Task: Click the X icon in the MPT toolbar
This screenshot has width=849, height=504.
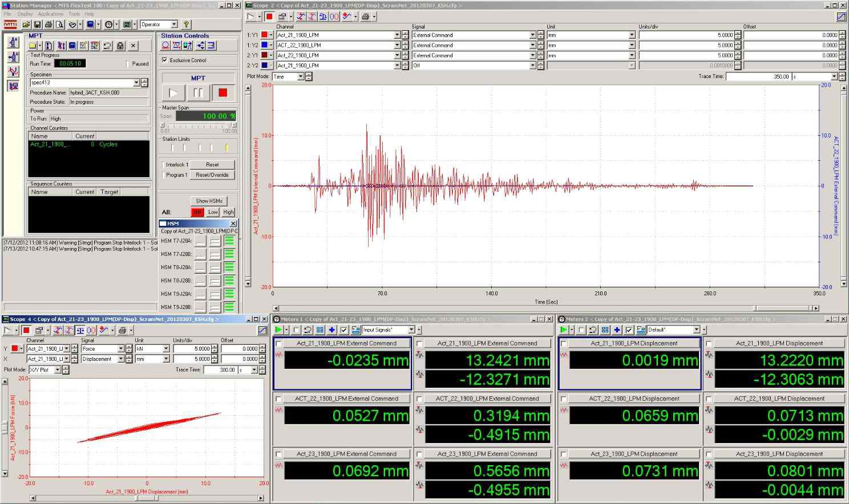Action: pyautogui.click(x=133, y=46)
